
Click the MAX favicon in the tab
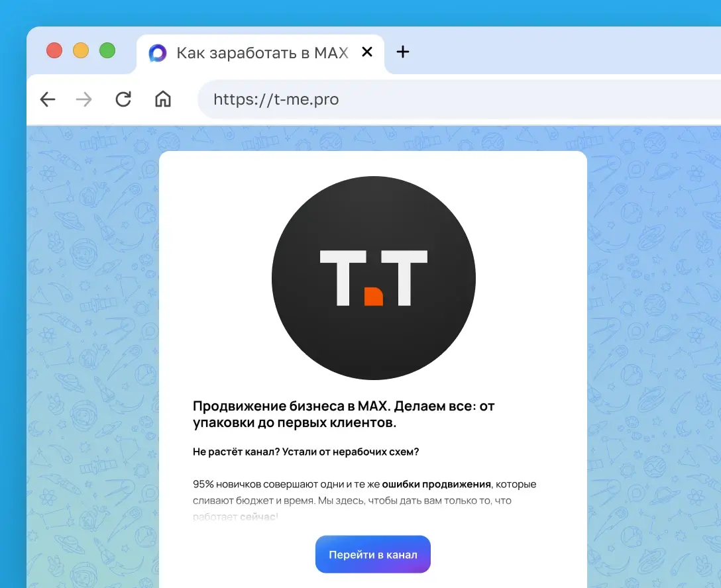(x=157, y=53)
